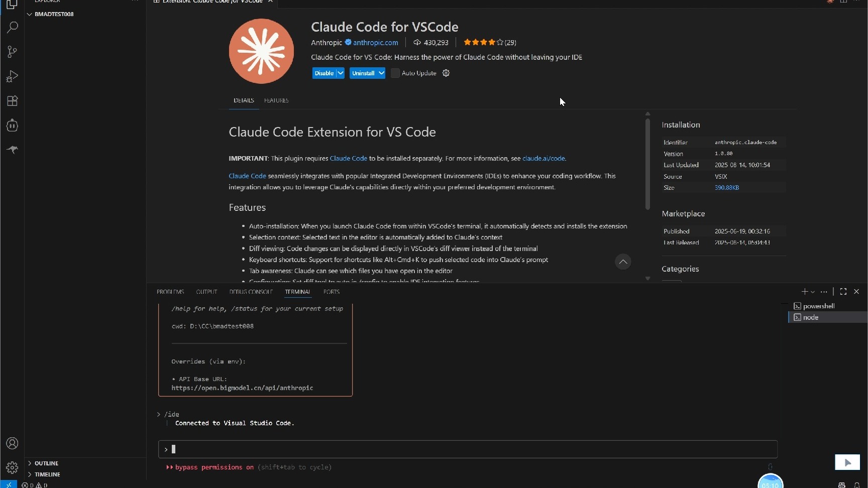Click the Uninstall button

point(363,73)
